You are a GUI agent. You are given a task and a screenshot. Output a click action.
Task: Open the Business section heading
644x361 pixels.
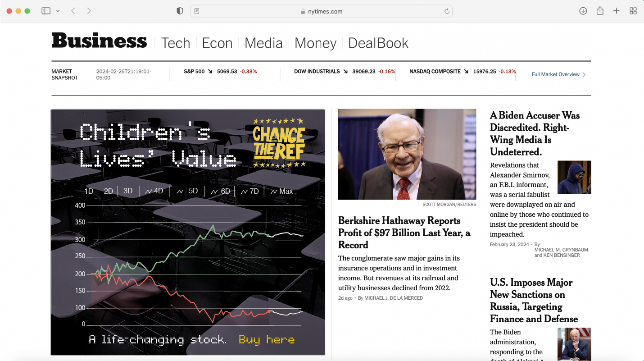click(99, 41)
